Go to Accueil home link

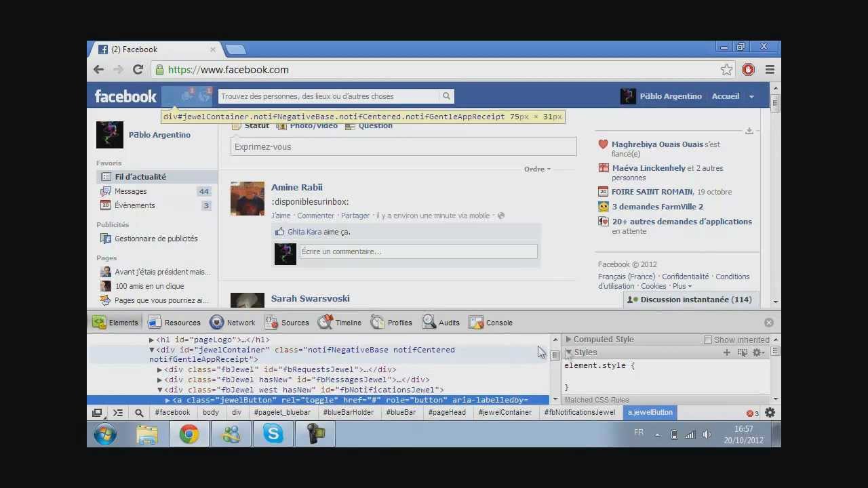(x=726, y=96)
